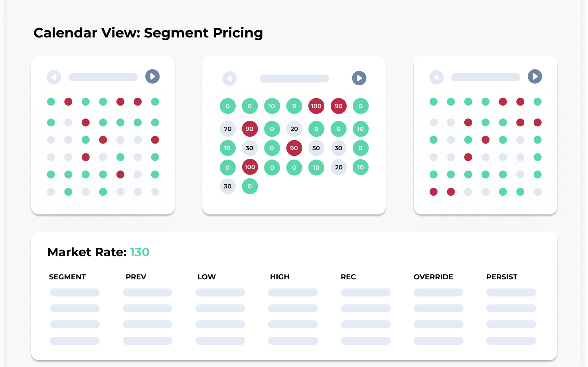Click the SEGMENT column header
588x367 pixels.
[67, 277]
